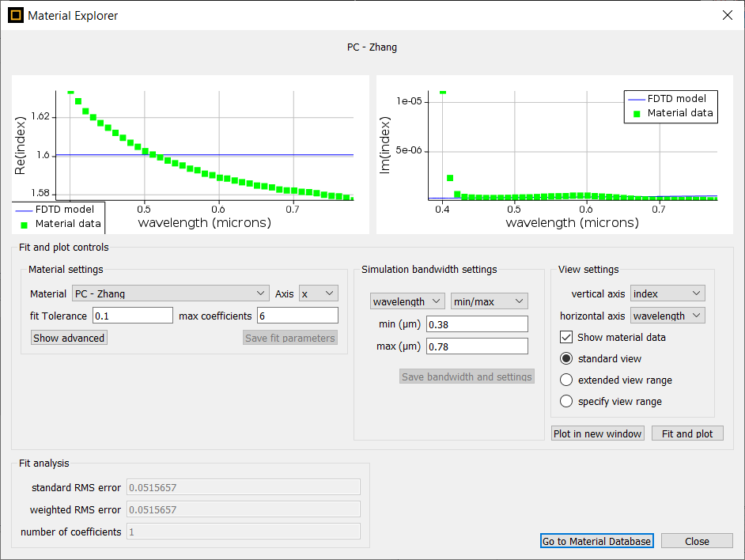Open the min/max range type dropdown
Image resolution: width=745 pixels, height=560 pixels.
(490, 301)
